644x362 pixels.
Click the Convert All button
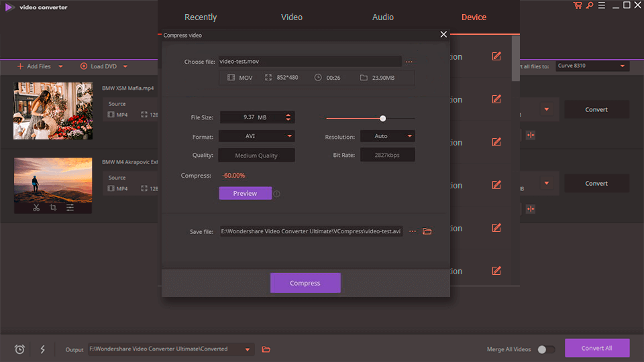(597, 348)
